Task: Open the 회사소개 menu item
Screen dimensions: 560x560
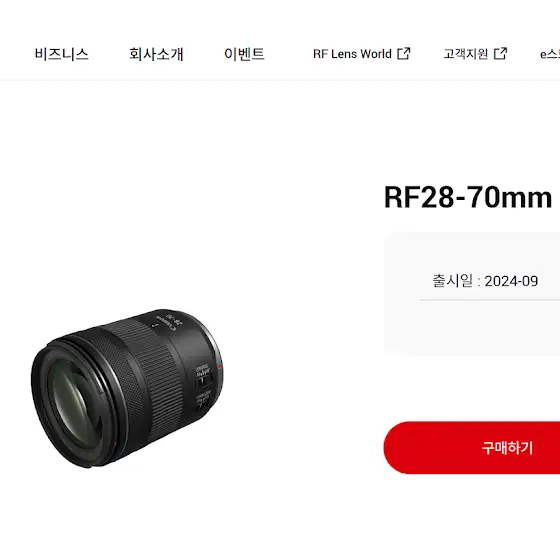Action: click(156, 54)
